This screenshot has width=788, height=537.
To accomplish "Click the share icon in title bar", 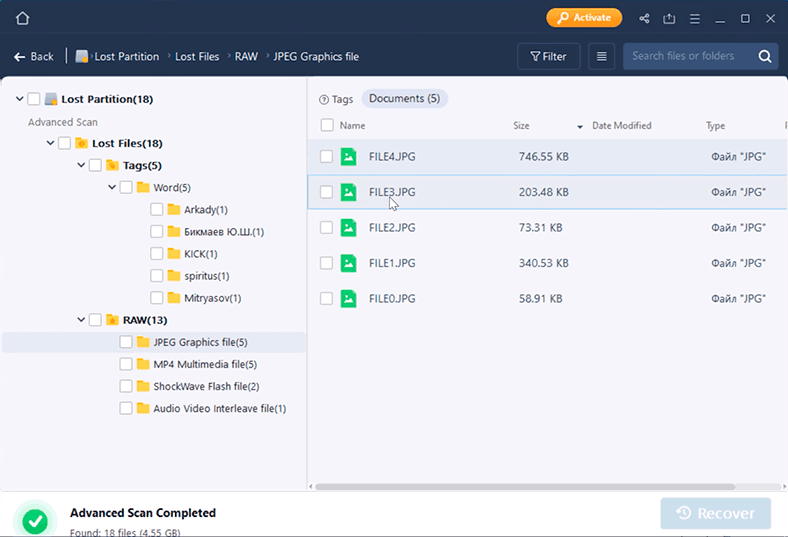I will click(644, 18).
